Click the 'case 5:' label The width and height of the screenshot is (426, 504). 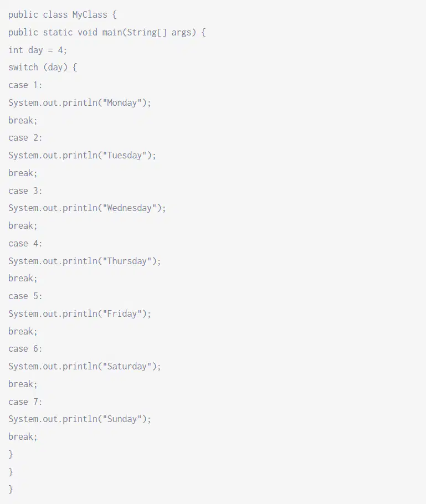click(x=25, y=296)
